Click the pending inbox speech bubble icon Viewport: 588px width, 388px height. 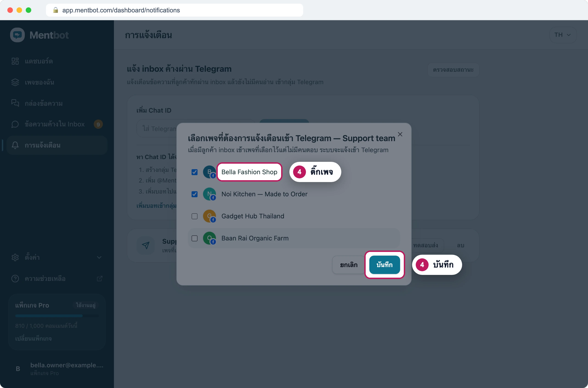pyautogui.click(x=15, y=124)
